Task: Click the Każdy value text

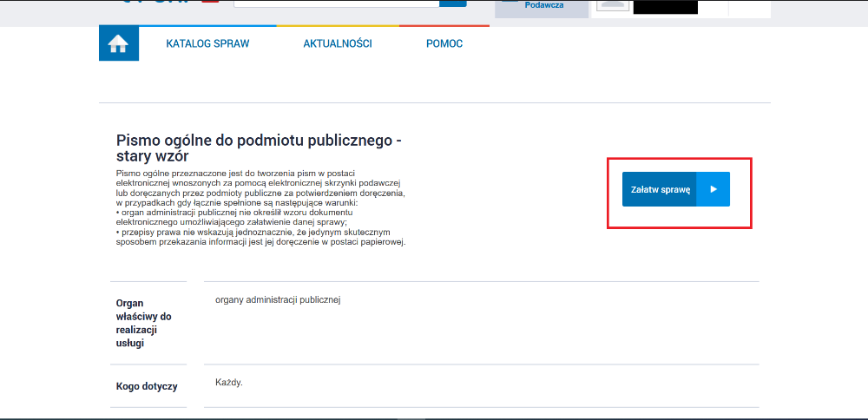Action: (x=228, y=382)
